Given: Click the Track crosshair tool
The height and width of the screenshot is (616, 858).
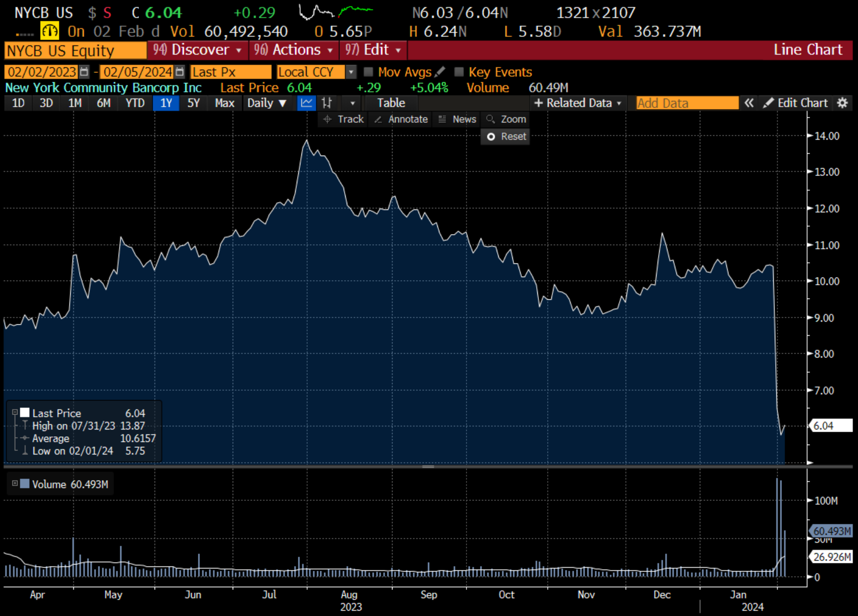Looking at the screenshot, I should [x=343, y=119].
